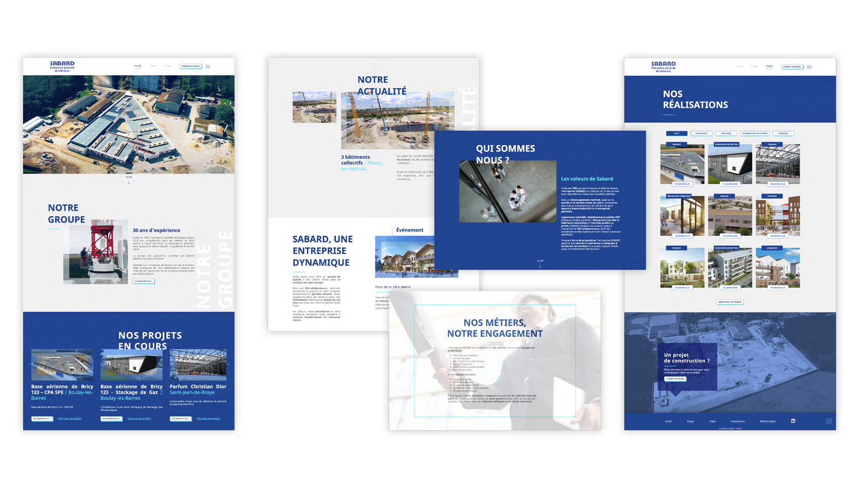Open Parfum Christian Dior project thumbnail
Screen dimensions: 868x488
pos(198,365)
